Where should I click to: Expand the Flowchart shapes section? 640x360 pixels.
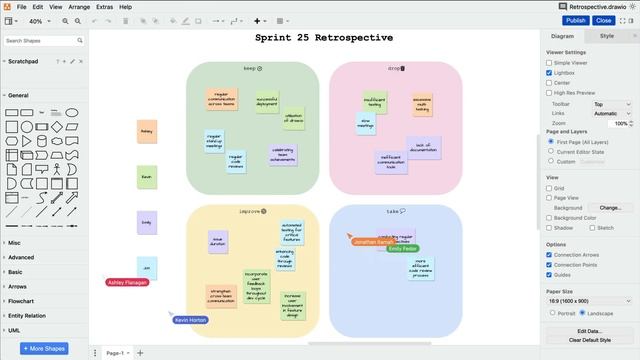click(x=21, y=301)
